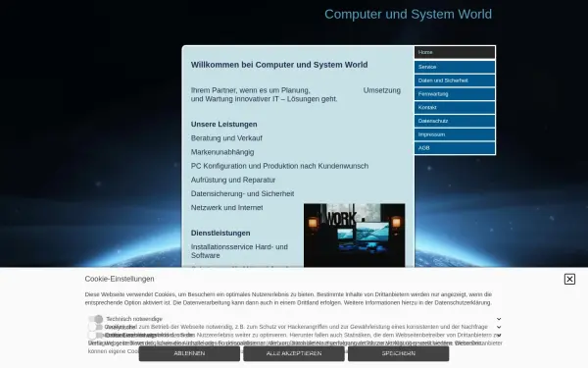Open the Datenschutz page
This screenshot has height=368, width=588.
click(x=455, y=121)
